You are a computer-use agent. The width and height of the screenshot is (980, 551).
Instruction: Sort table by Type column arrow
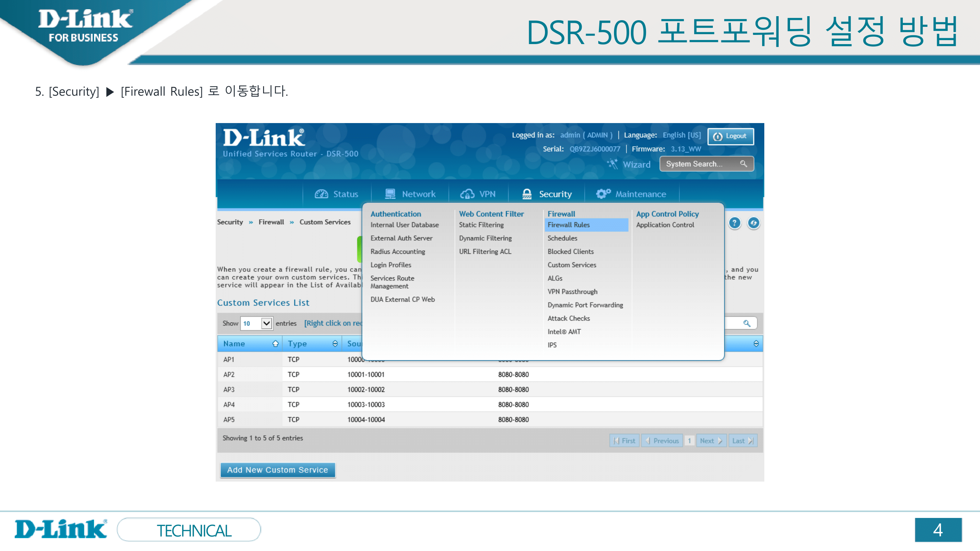tap(335, 344)
